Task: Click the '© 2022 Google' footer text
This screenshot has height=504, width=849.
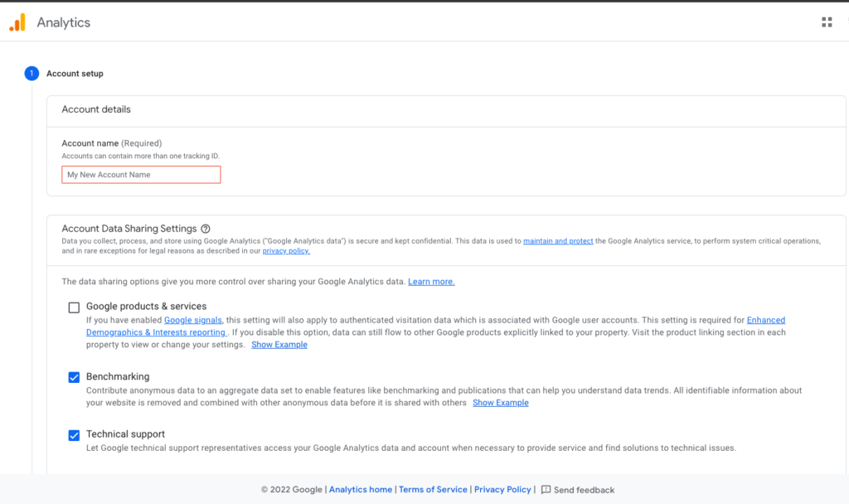Action: click(x=291, y=489)
